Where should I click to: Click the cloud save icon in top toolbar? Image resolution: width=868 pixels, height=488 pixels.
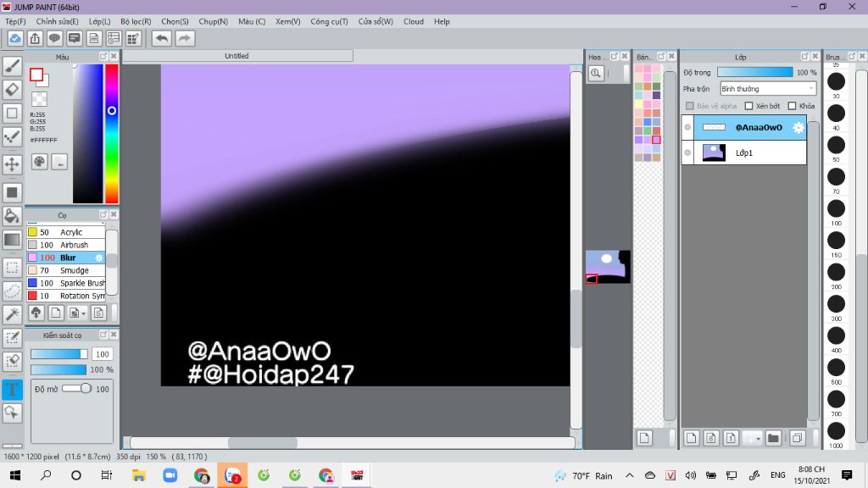pos(15,39)
